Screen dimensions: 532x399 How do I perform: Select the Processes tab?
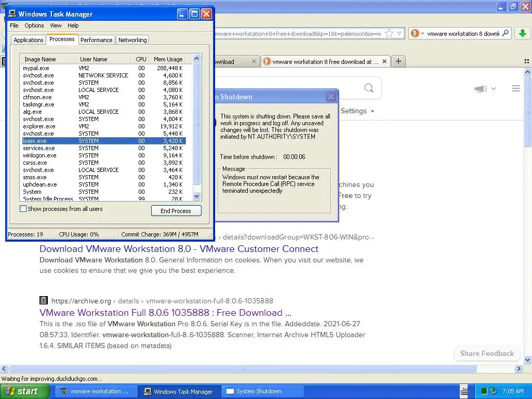tap(62, 39)
